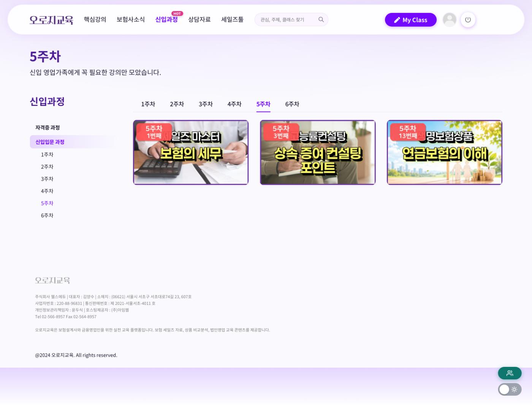Open 5주차 in the sidebar list
The width and height of the screenshot is (532, 406).
pyautogui.click(x=47, y=203)
